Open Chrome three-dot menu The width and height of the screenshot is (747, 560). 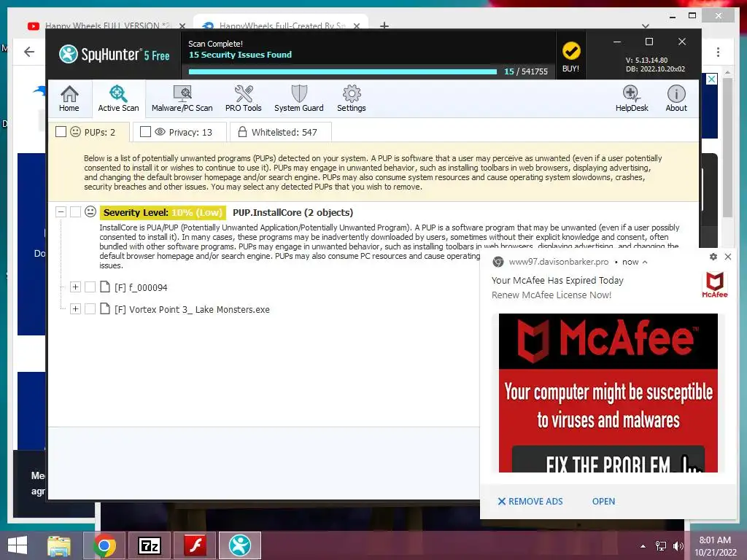click(718, 52)
